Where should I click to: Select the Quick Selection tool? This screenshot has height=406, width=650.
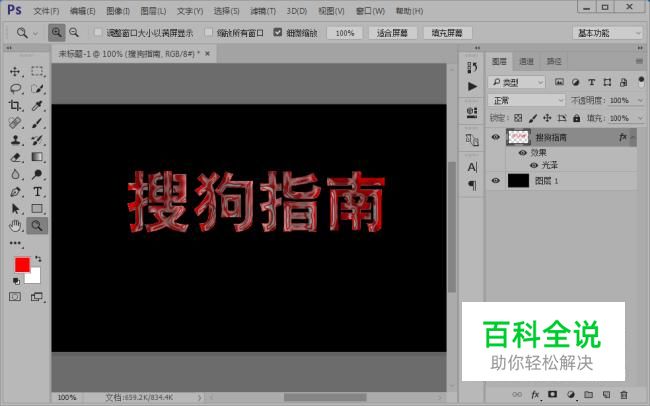(x=37, y=88)
